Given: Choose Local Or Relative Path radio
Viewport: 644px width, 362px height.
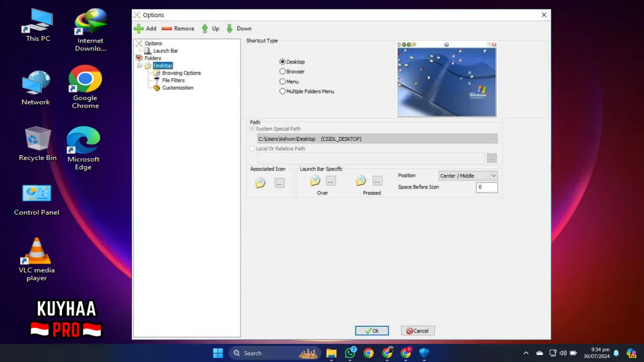Looking at the screenshot, I should coord(252,149).
